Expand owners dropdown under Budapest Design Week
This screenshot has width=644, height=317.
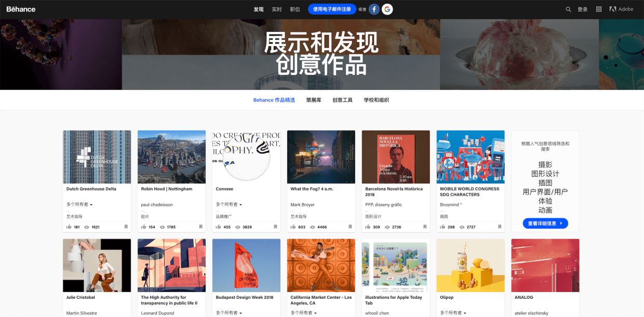(229, 313)
